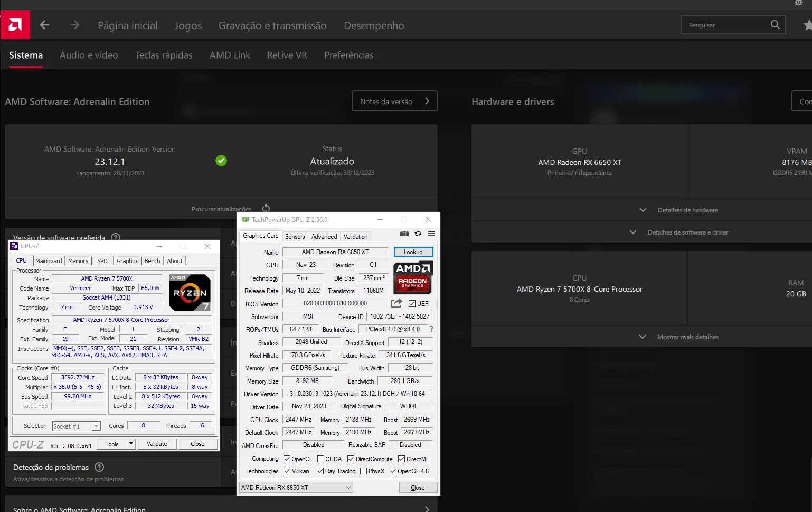Go forward with the right arrow in AMD Software
The image size is (812, 512).
click(74, 25)
